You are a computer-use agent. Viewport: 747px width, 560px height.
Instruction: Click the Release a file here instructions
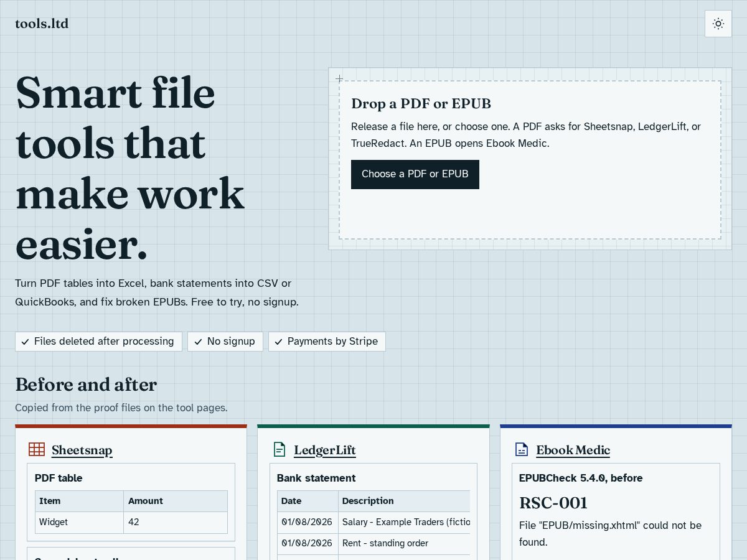[x=526, y=135]
